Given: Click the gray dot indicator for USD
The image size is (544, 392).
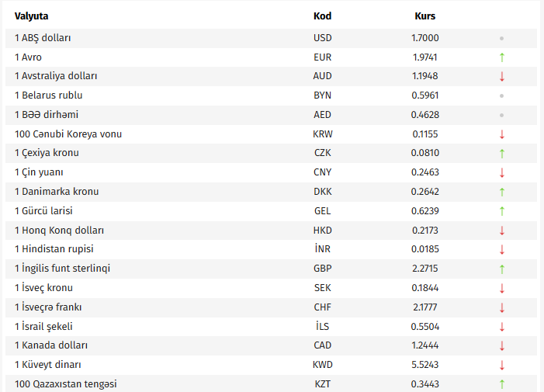Looking at the screenshot, I should 502,38.
